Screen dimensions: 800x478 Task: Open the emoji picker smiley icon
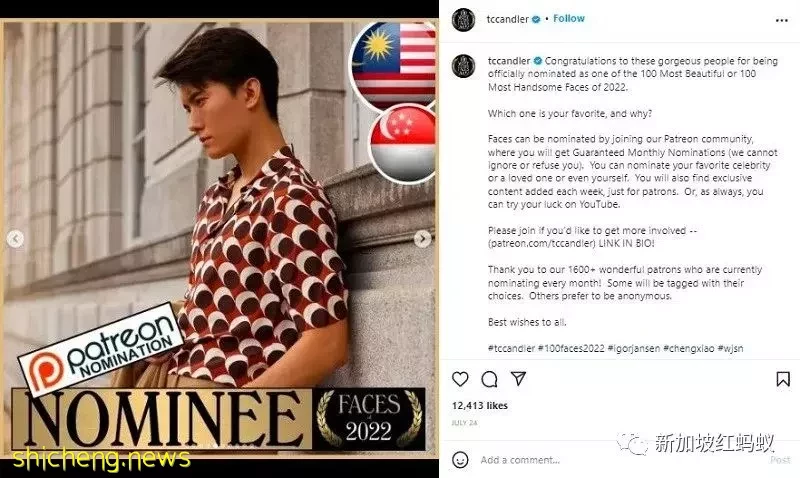(x=460, y=460)
